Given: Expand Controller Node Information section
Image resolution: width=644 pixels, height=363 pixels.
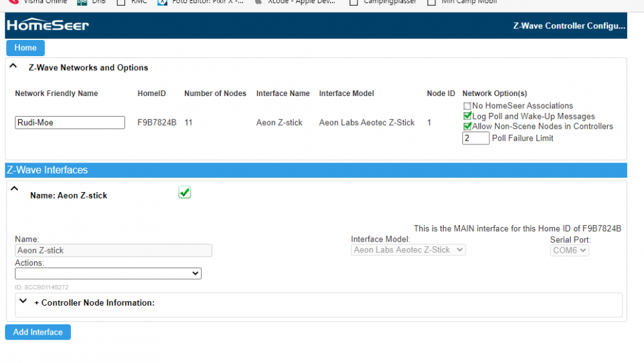Looking at the screenshot, I should point(24,302).
